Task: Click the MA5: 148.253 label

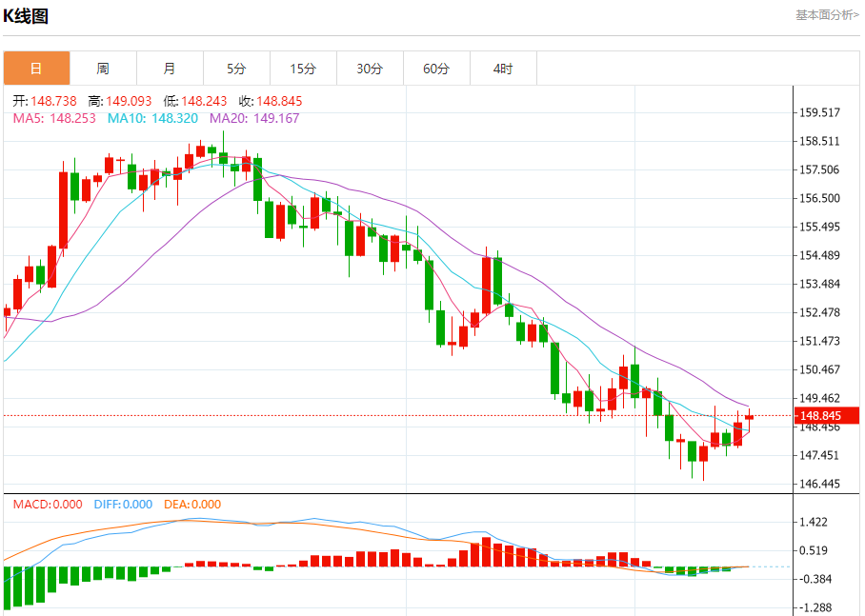Action: (54, 118)
